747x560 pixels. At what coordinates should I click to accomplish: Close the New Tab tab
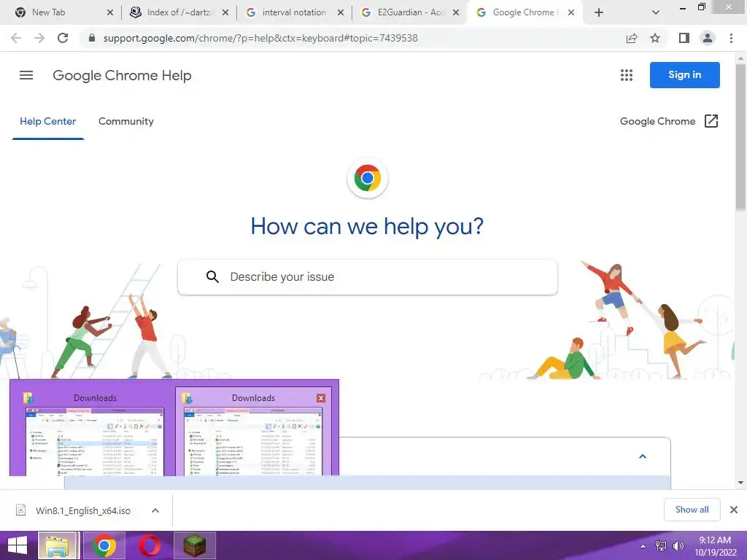click(x=110, y=12)
